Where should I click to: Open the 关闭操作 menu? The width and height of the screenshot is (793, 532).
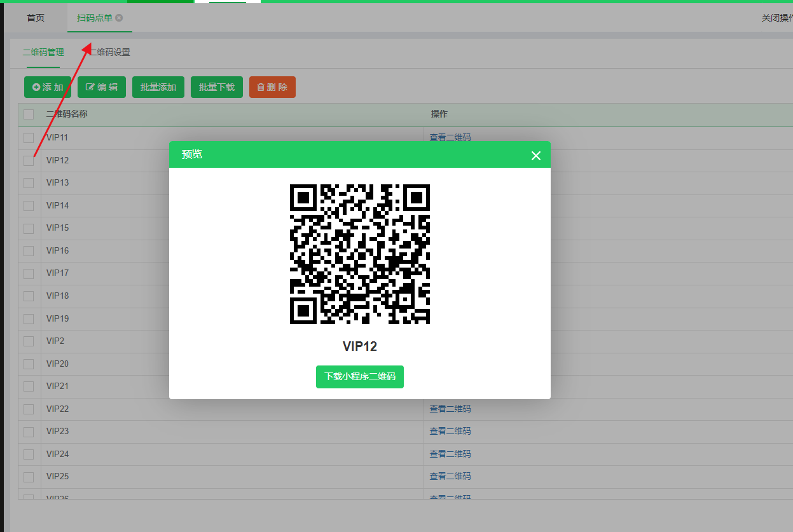click(777, 18)
